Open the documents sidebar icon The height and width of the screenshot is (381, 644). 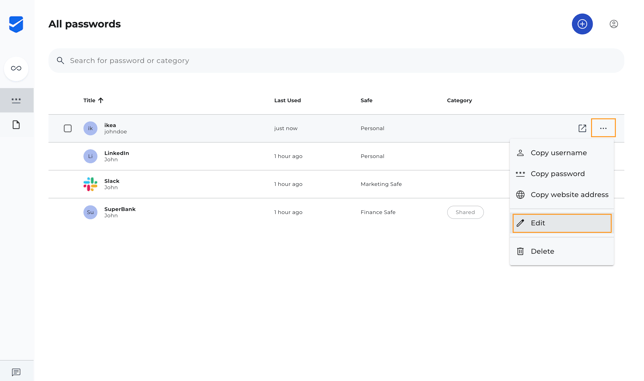16,125
